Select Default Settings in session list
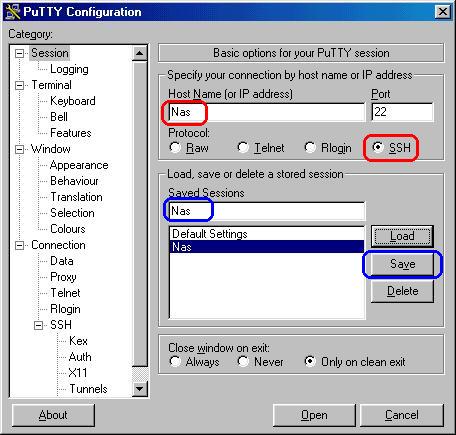 click(267, 234)
